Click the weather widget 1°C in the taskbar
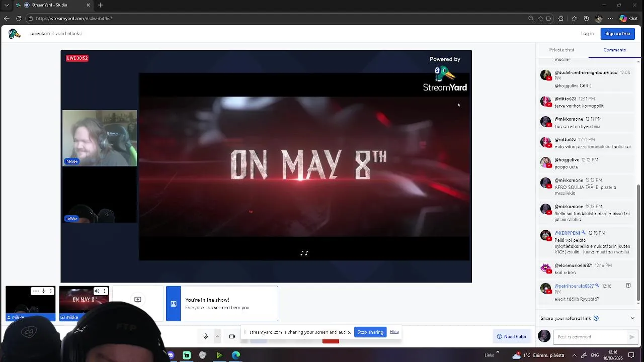This screenshot has width=644, height=362. point(538,355)
